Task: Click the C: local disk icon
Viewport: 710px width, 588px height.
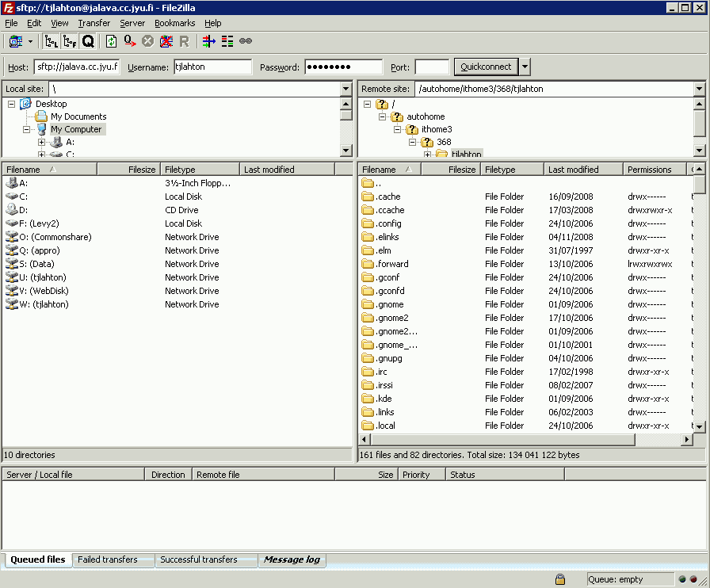Action: (x=11, y=197)
